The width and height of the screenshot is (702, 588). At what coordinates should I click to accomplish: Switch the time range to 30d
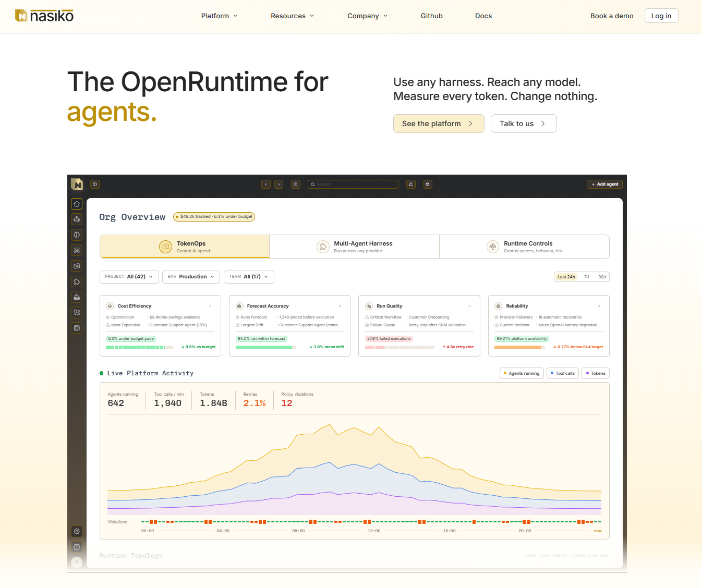(602, 277)
